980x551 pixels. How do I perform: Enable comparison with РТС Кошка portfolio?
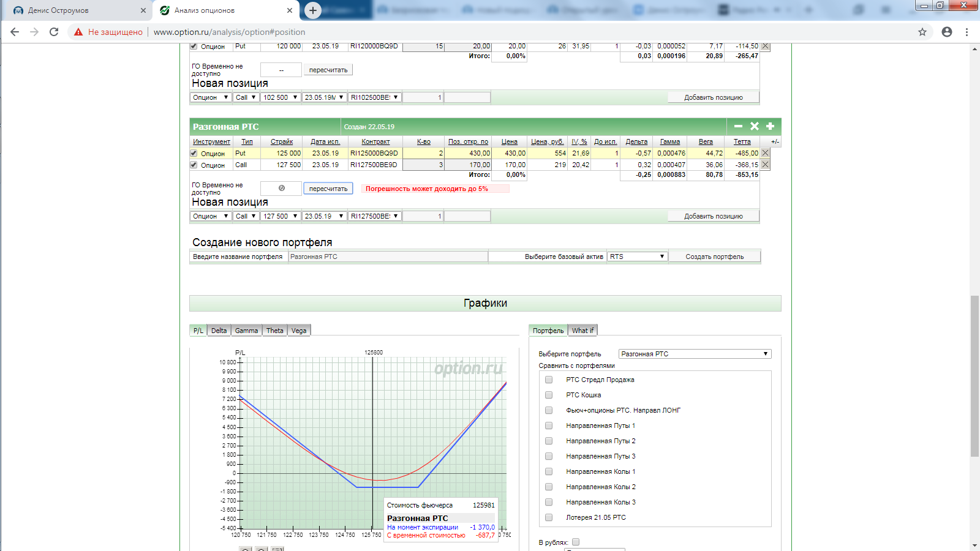[549, 395]
